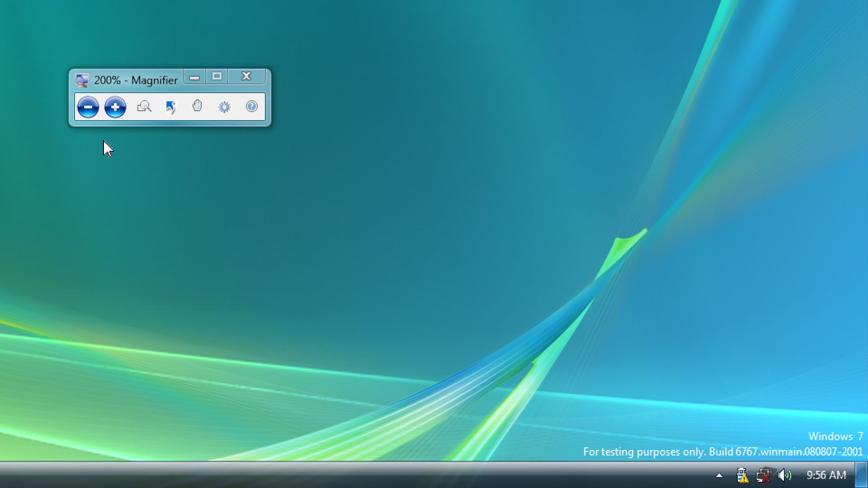Show hidden tray icons with up arrow

click(719, 475)
